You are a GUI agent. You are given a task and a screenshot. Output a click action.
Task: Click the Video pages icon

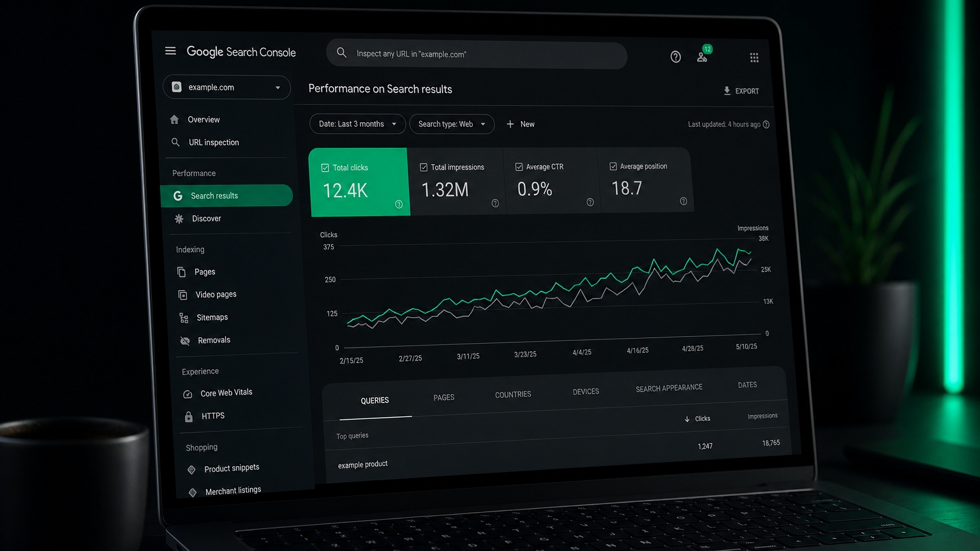[x=182, y=295]
